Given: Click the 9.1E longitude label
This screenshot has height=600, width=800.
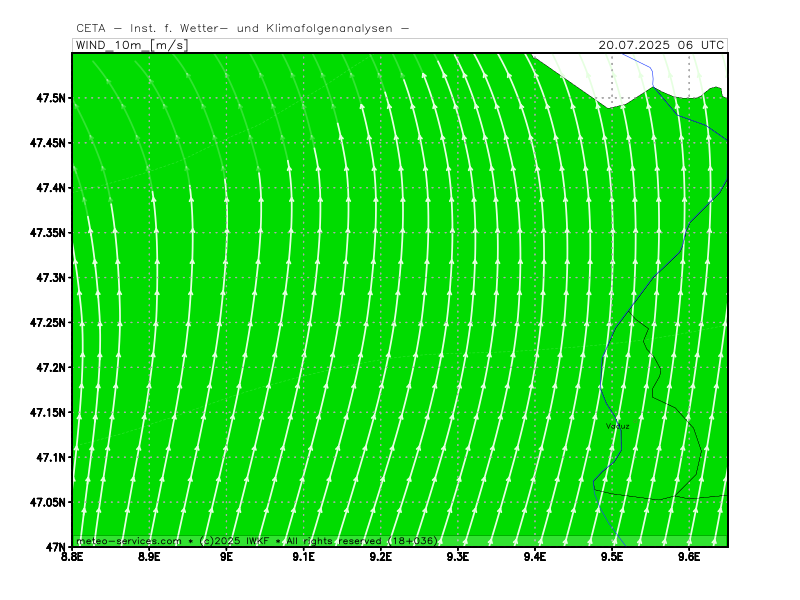Looking at the screenshot, I should (304, 557).
